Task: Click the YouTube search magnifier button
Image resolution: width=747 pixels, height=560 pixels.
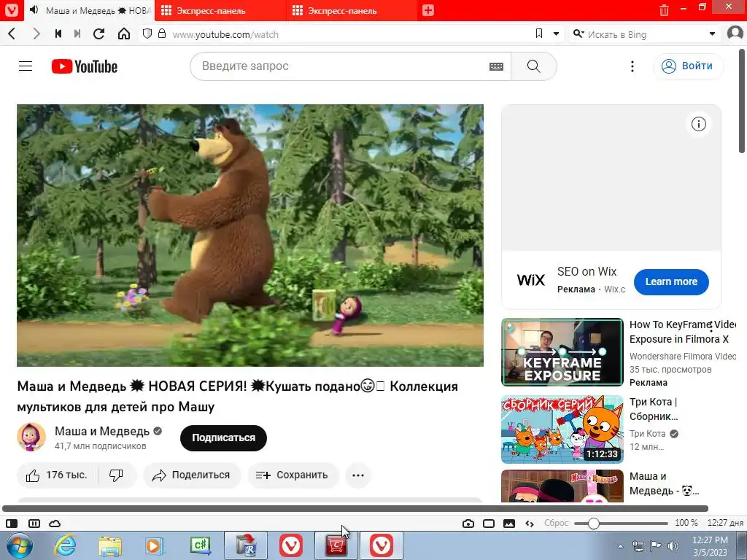Action: tap(533, 66)
